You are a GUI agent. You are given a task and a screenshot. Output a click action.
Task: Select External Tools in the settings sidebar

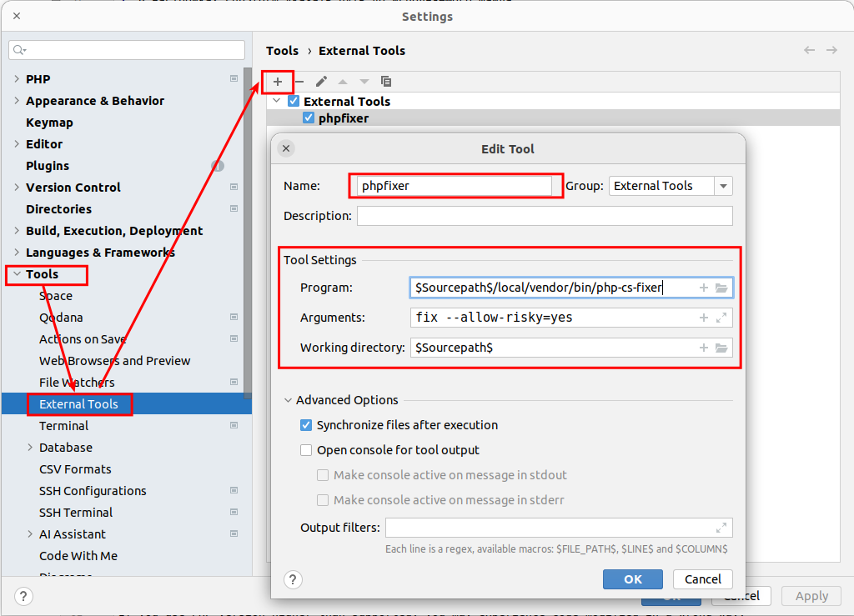pos(80,404)
